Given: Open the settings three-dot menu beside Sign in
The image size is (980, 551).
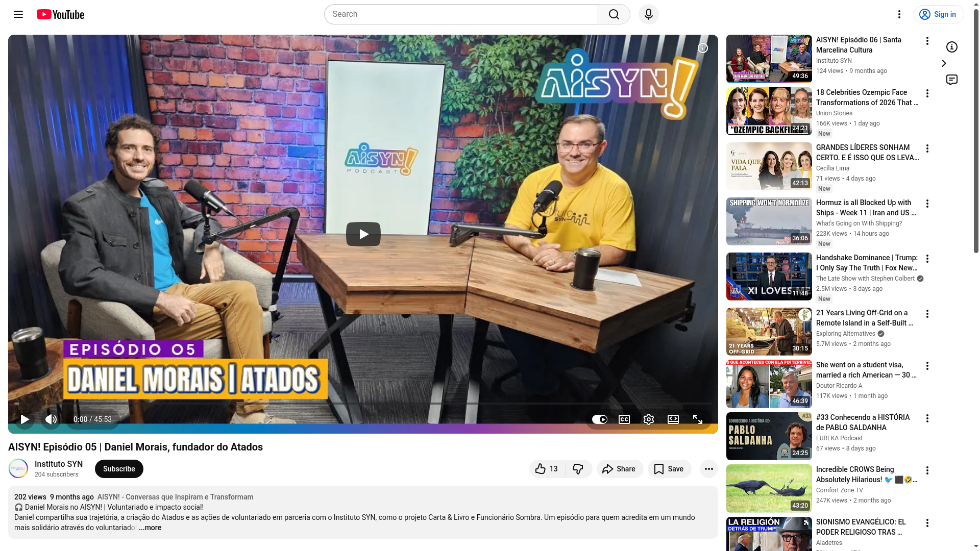Looking at the screenshot, I should coord(899,14).
